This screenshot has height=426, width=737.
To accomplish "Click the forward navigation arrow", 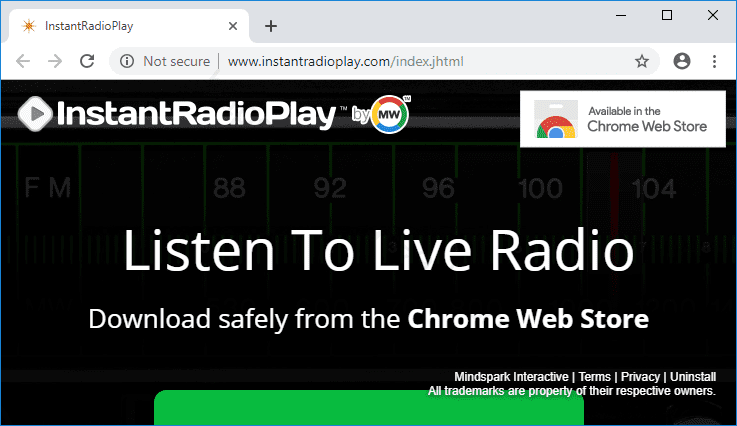I will click(x=55, y=61).
